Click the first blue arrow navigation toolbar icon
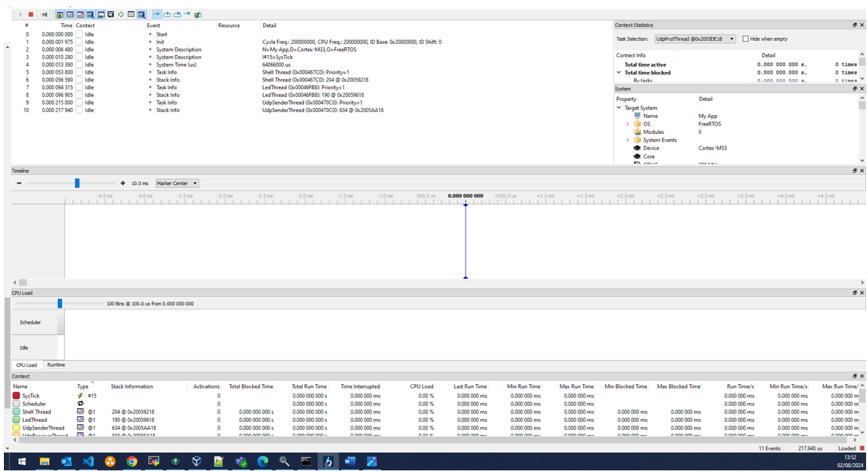 pyautogui.click(x=157, y=14)
